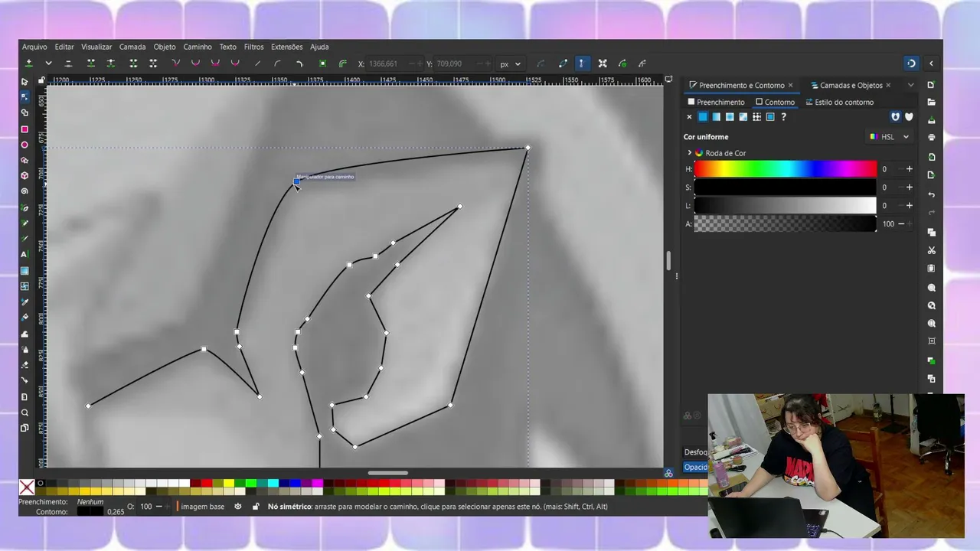Select the Gradient tool
Image resolution: width=980 pixels, height=551 pixels.
coord(24,270)
